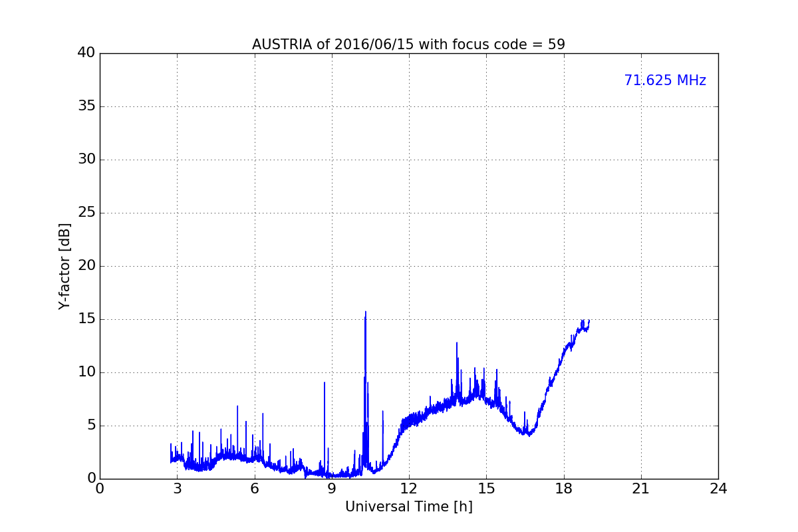798x532 pixels.
Task: Click the 'Universal Time [h]' axis label
Action: (408, 507)
